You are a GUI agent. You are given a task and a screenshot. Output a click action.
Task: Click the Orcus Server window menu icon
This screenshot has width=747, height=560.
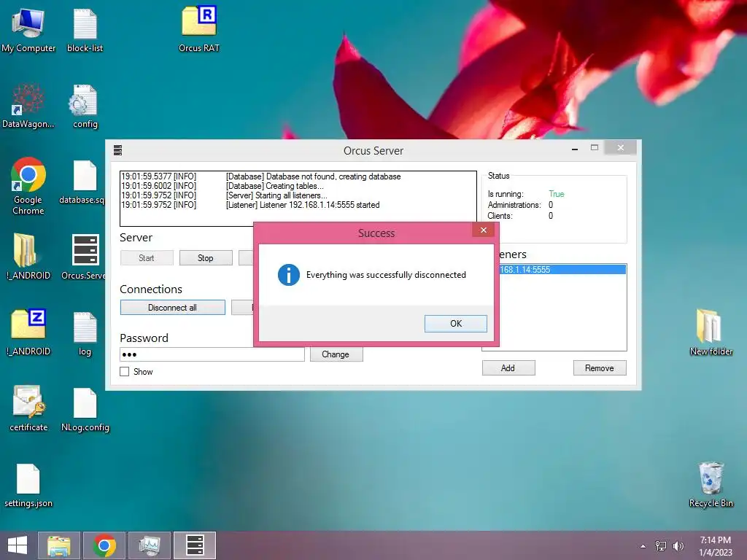tap(117, 150)
